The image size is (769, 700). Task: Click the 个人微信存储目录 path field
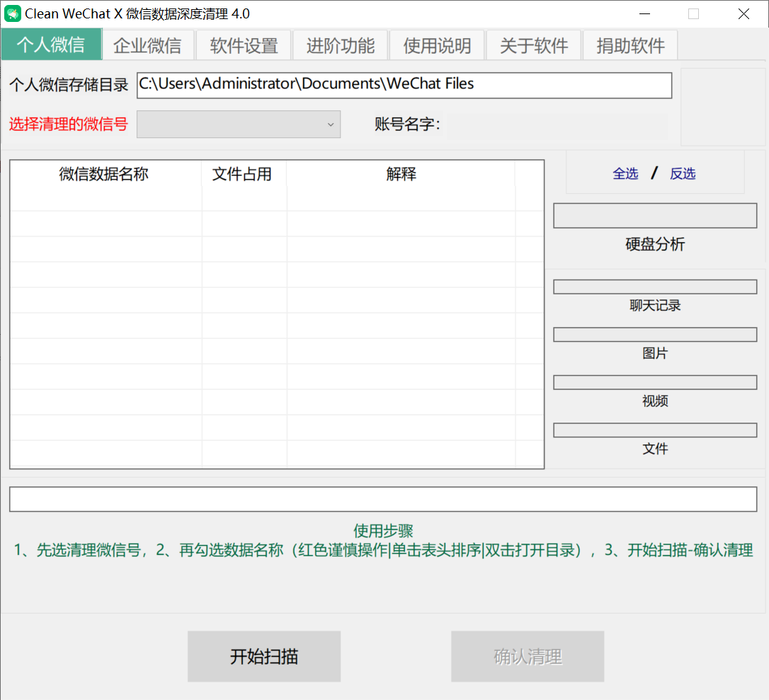[x=404, y=85]
